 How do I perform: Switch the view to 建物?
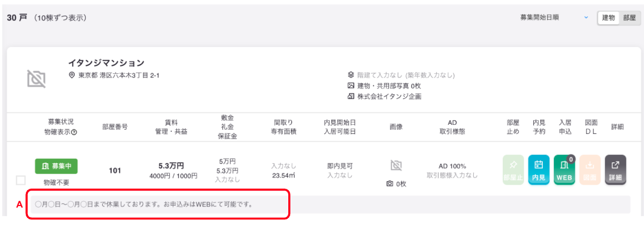pos(608,17)
